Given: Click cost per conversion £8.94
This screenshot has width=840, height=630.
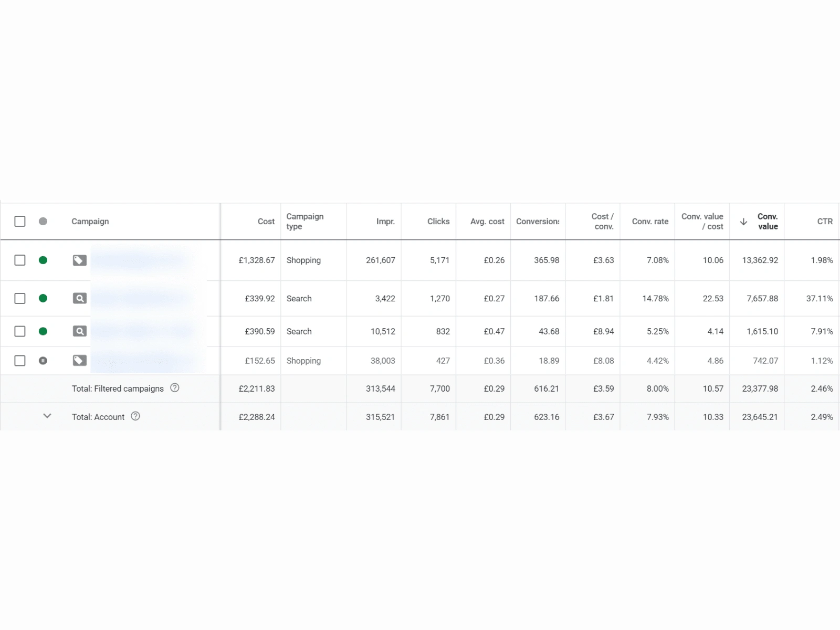Looking at the screenshot, I should point(604,331).
